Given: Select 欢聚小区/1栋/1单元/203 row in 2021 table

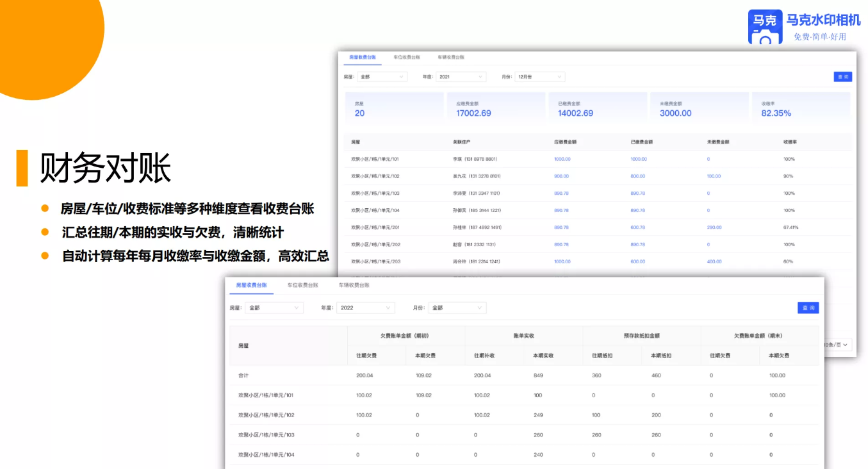Looking at the screenshot, I should (x=598, y=261).
